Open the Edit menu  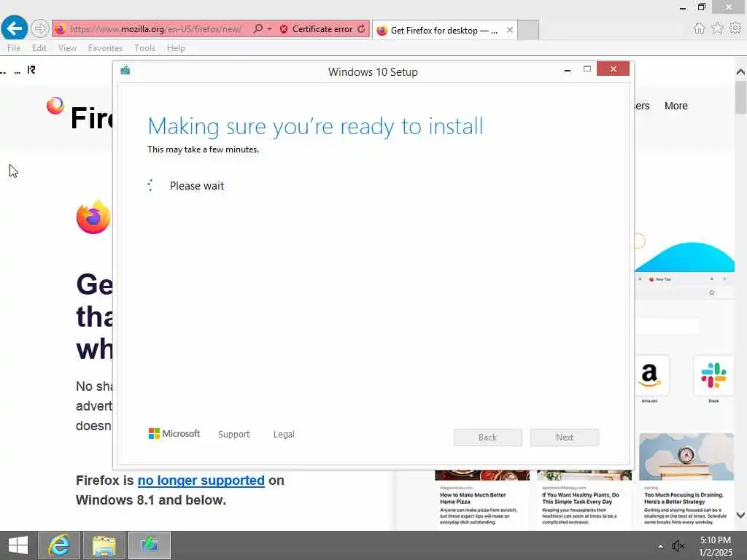(x=39, y=48)
